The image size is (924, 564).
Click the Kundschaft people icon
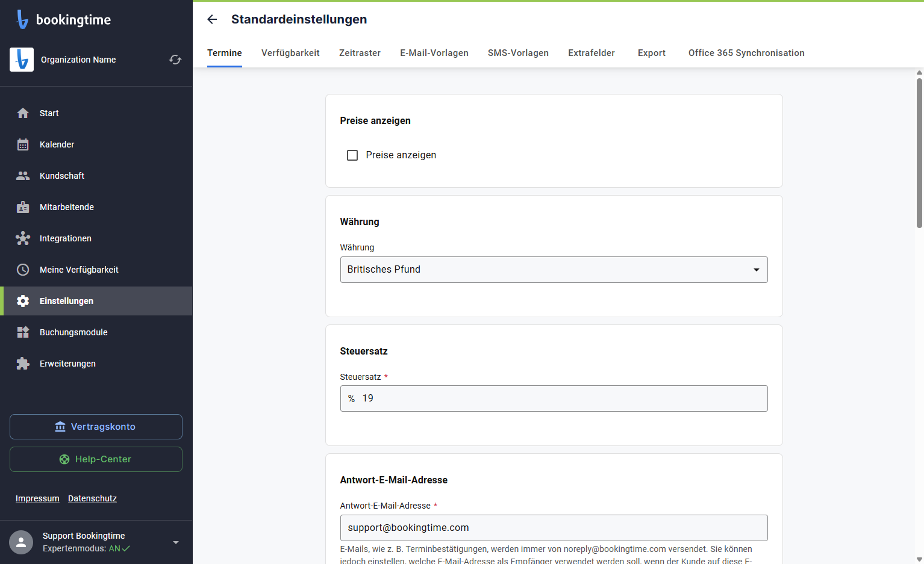coord(23,176)
